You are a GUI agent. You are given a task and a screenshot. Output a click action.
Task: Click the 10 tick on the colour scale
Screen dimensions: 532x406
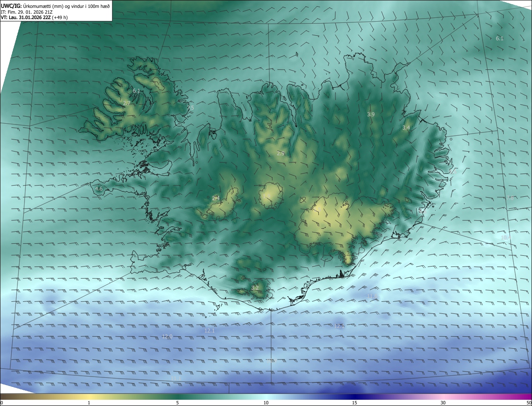point(266,403)
